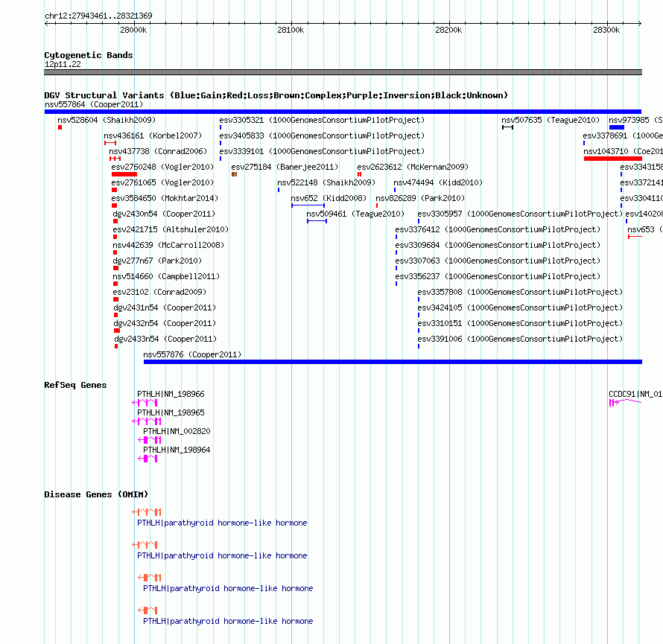Select esv3391006 1000Genomes variant label
This screenshot has width=663, height=644.
click(x=520, y=339)
